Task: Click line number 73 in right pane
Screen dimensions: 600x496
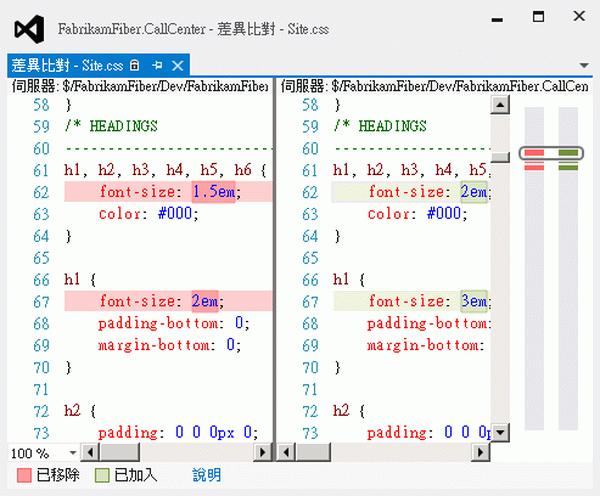Action: [x=310, y=433]
